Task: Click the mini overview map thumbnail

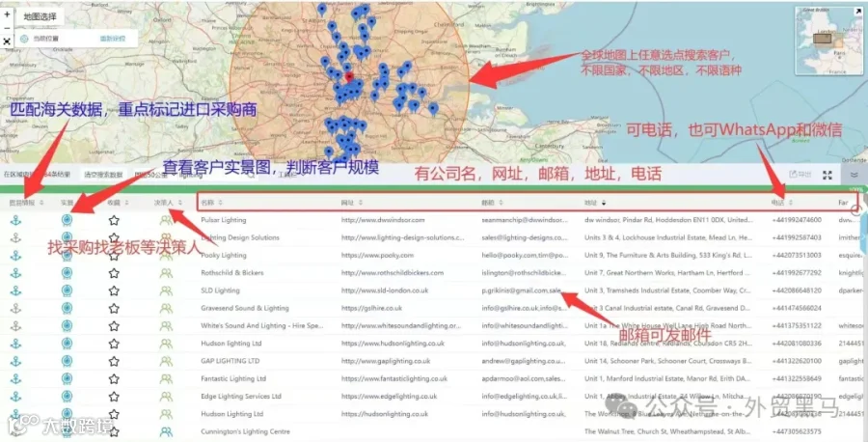Action: (828, 41)
